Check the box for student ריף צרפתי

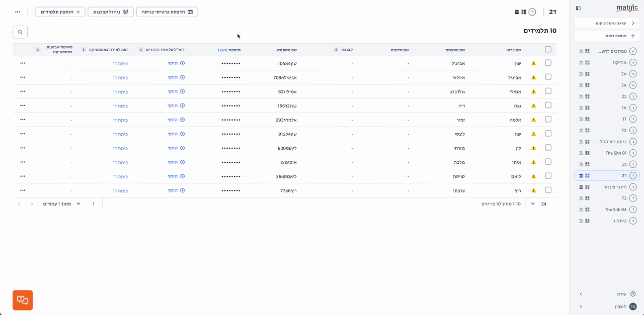(x=548, y=190)
